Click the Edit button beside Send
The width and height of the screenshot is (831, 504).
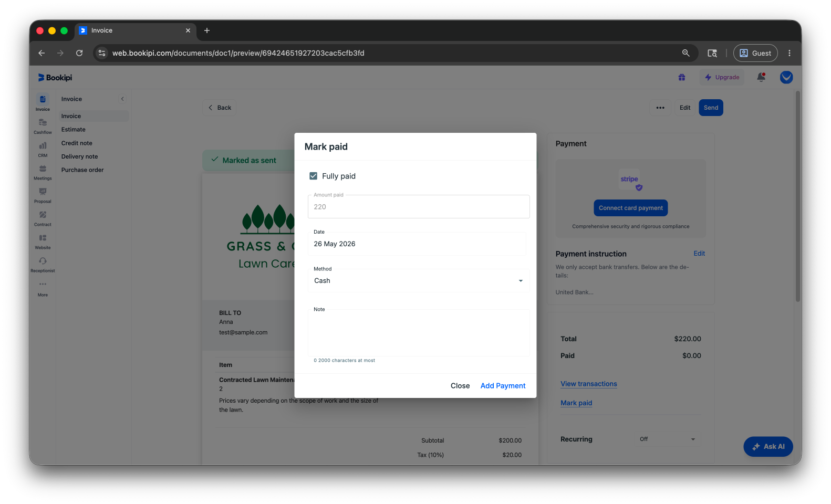pyautogui.click(x=685, y=108)
